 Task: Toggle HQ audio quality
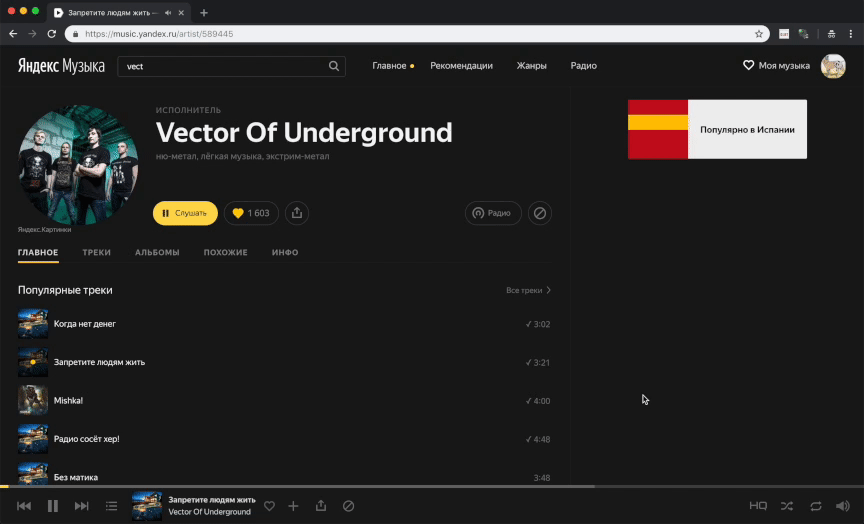758,506
